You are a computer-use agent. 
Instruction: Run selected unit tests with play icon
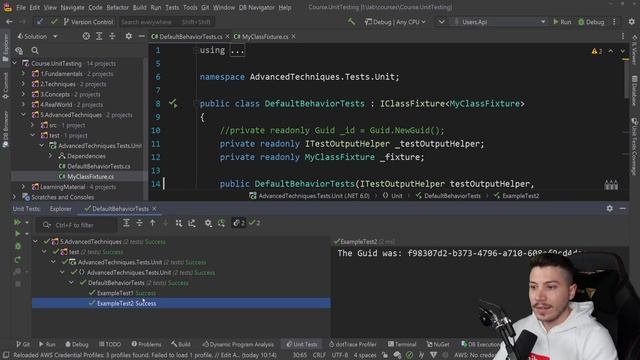[17, 233]
